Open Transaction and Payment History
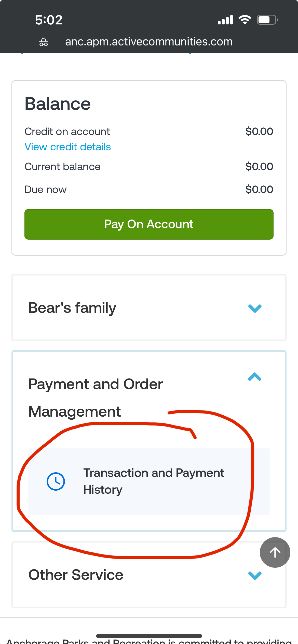 pos(154,481)
